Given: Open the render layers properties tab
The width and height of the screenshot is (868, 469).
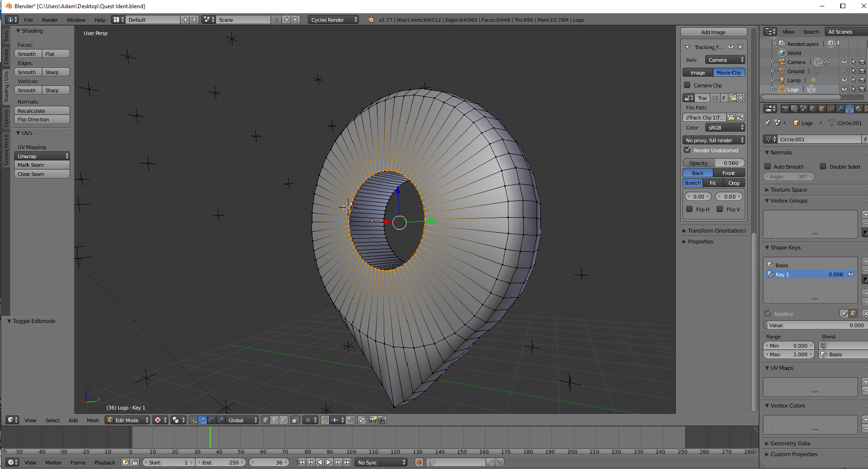Looking at the screenshot, I should point(794,109).
